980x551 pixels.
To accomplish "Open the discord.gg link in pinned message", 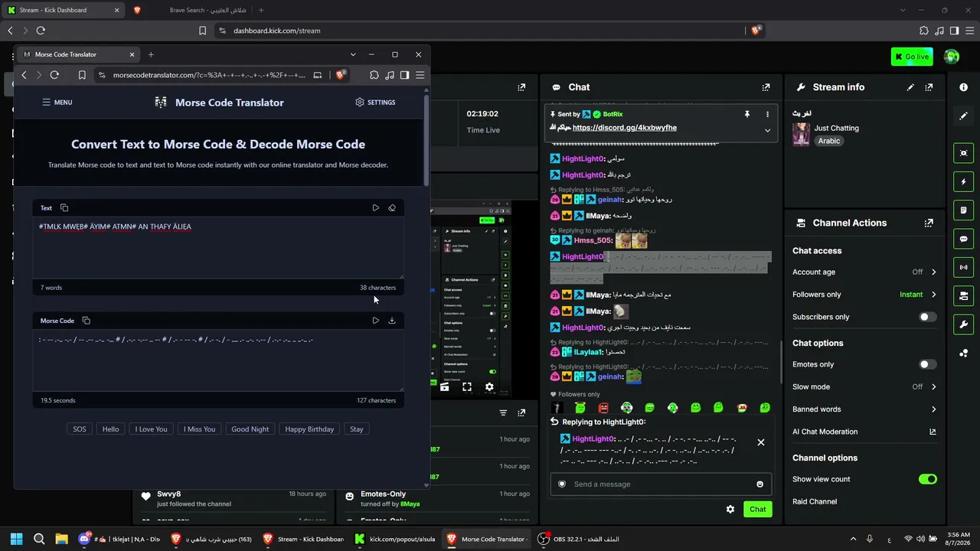I will (625, 128).
